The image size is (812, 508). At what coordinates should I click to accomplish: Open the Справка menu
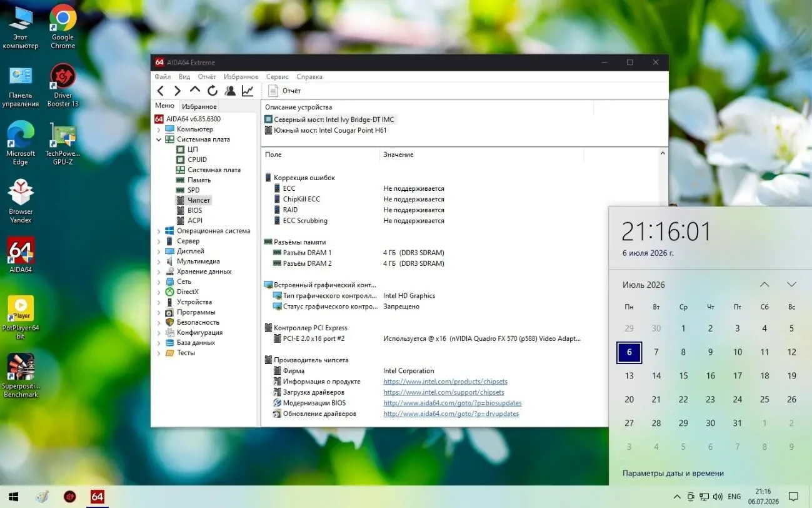pyautogui.click(x=309, y=76)
